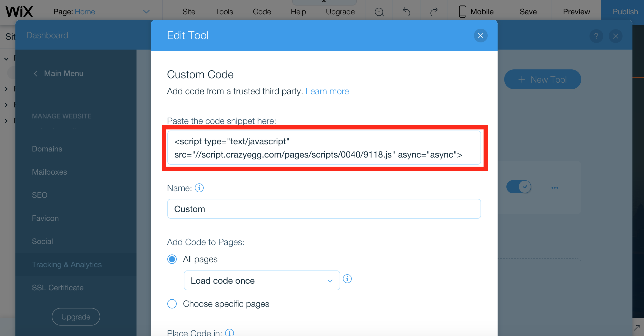Screen dimensions: 644x336
Task: Click the zoom out magnifier icon
Action: (x=379, y=12)
